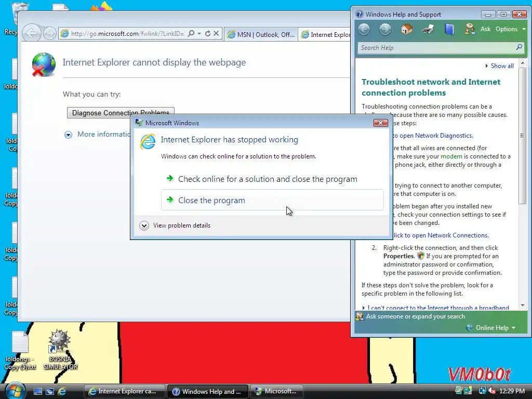The width and height of the screenshot is (532, 399).
Task: Choose Check online for a solution option
Action: pos(272,179)
